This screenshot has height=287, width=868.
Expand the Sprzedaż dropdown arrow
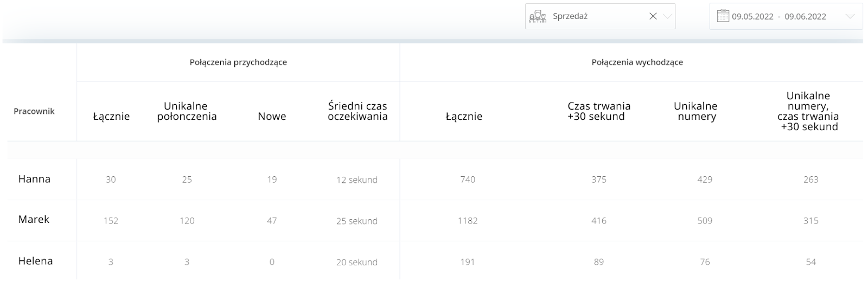tap(667, 16)
